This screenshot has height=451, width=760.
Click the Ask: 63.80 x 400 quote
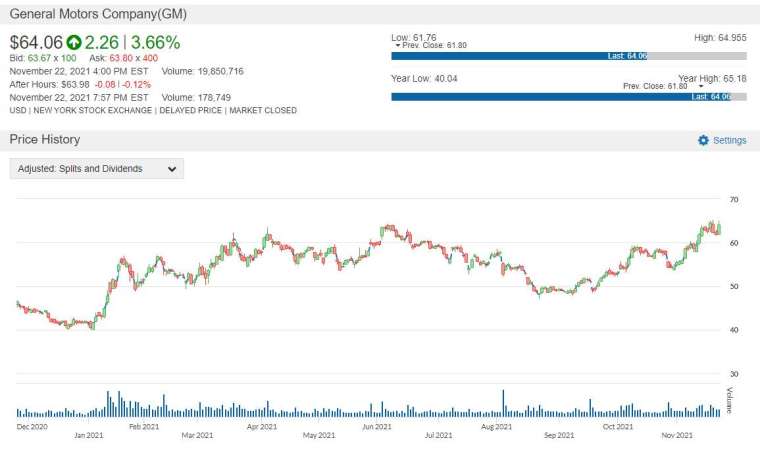pyautogui.click(x=124, y=58)
